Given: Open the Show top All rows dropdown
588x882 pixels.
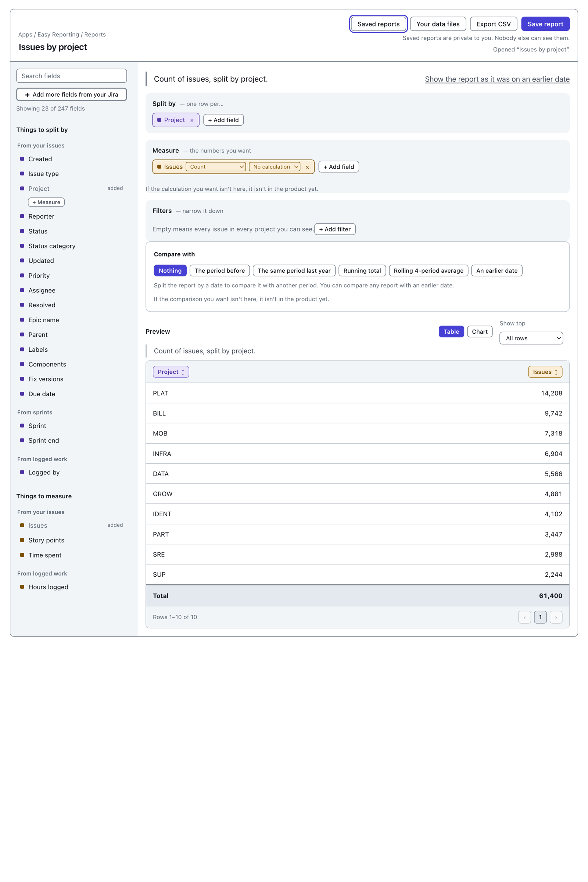Looking at the screenshot, I should [531, 338].
